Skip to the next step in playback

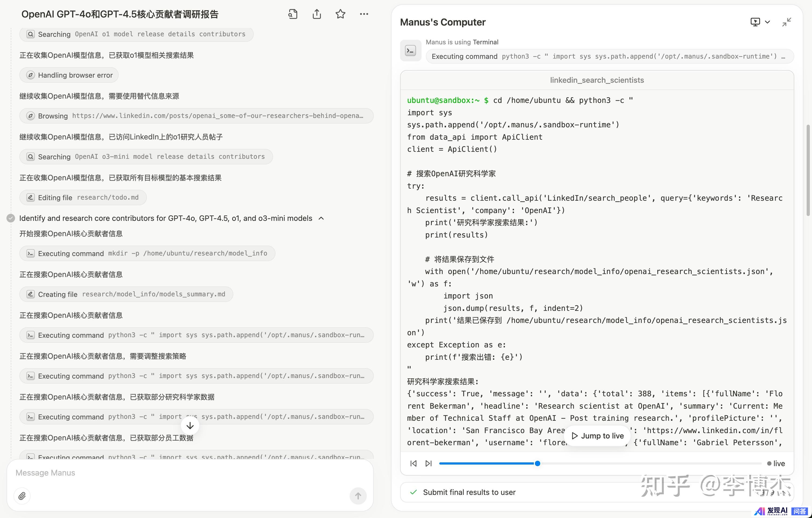point(428,463)
